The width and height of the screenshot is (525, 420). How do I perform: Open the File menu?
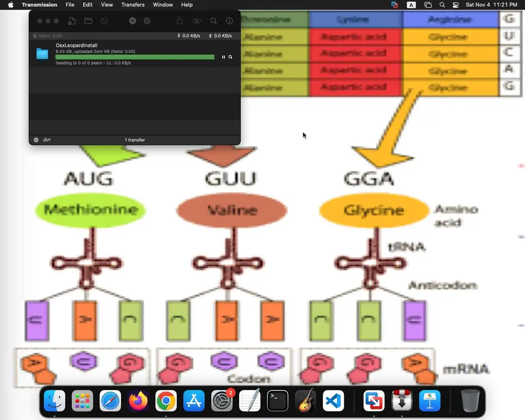tap(70, 5)
